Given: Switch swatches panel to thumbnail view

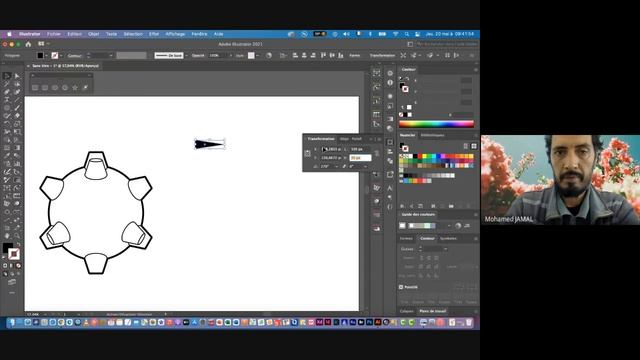Looking at the screenshot, I should tap(473, 146).
